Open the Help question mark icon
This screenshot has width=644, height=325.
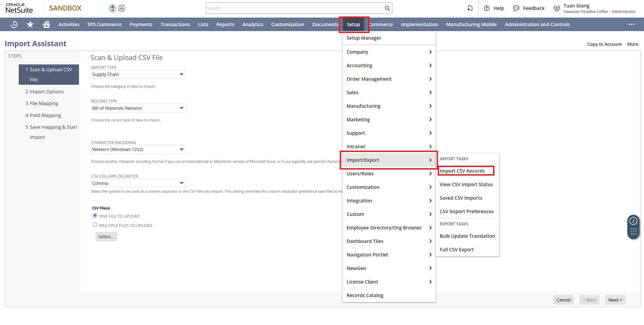[486, 8]
